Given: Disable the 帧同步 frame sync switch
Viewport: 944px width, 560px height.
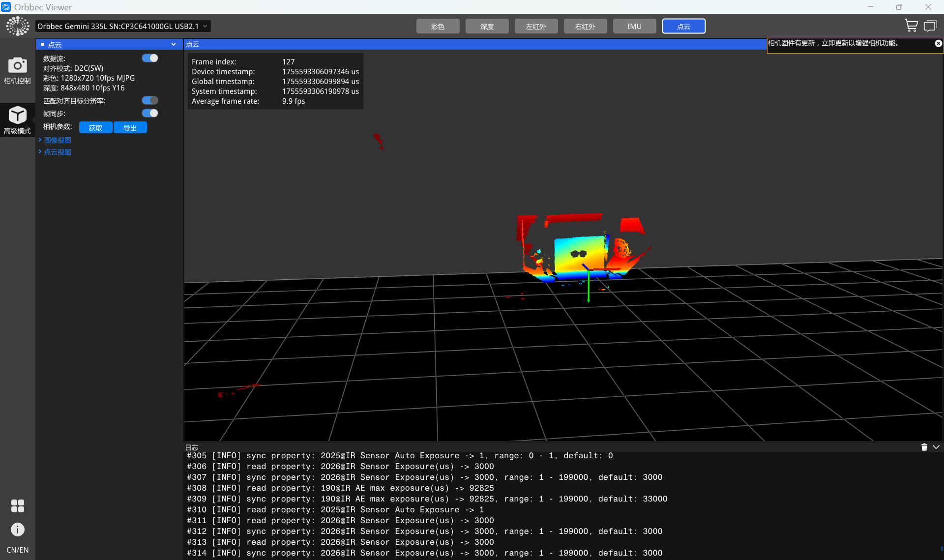Looking at the screenshot, I should pyautogui.click(x=150, y=113).
